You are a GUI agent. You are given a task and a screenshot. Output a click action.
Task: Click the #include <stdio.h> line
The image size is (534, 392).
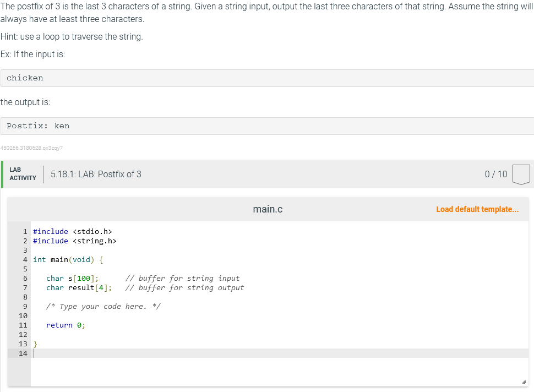pyautogui.click(x=72, y=231)
